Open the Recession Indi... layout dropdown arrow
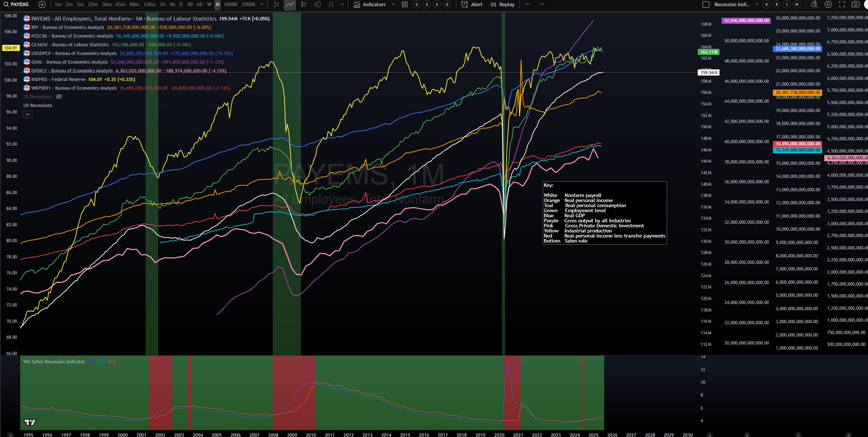 pyautogui.click(x=757, y=5)
